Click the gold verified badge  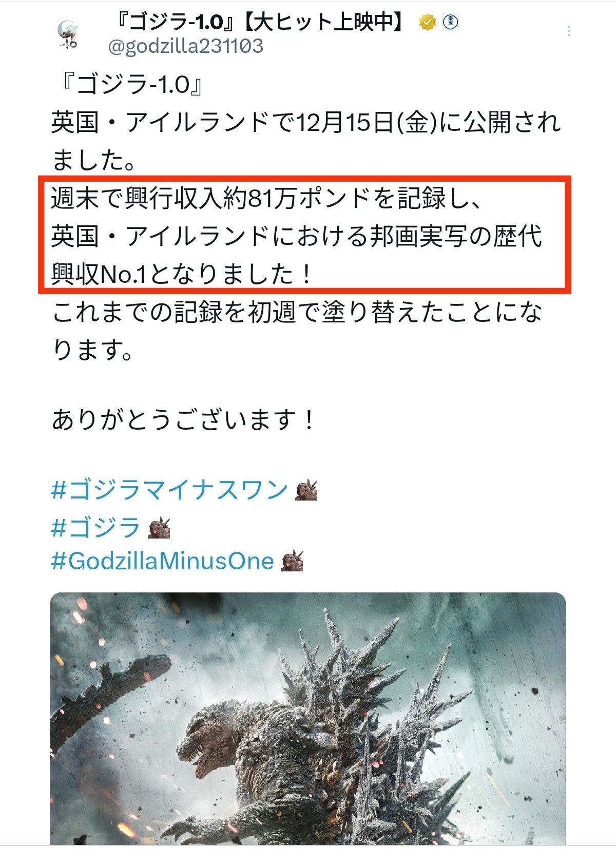click(x=427, y=23)
